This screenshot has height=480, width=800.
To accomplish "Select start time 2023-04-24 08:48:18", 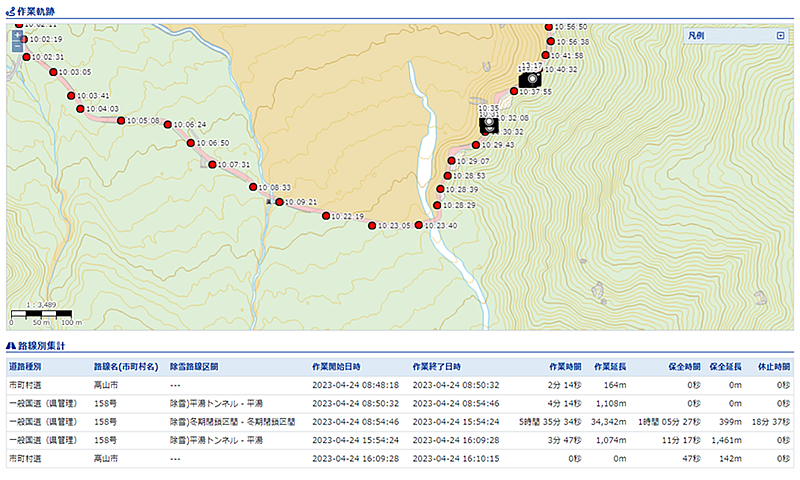I will pos(356,385).
